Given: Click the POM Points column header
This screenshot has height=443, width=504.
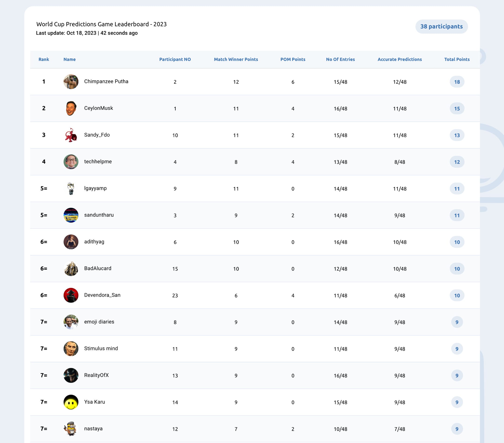Looking at the screenshot, I should [x=293, y=59].
